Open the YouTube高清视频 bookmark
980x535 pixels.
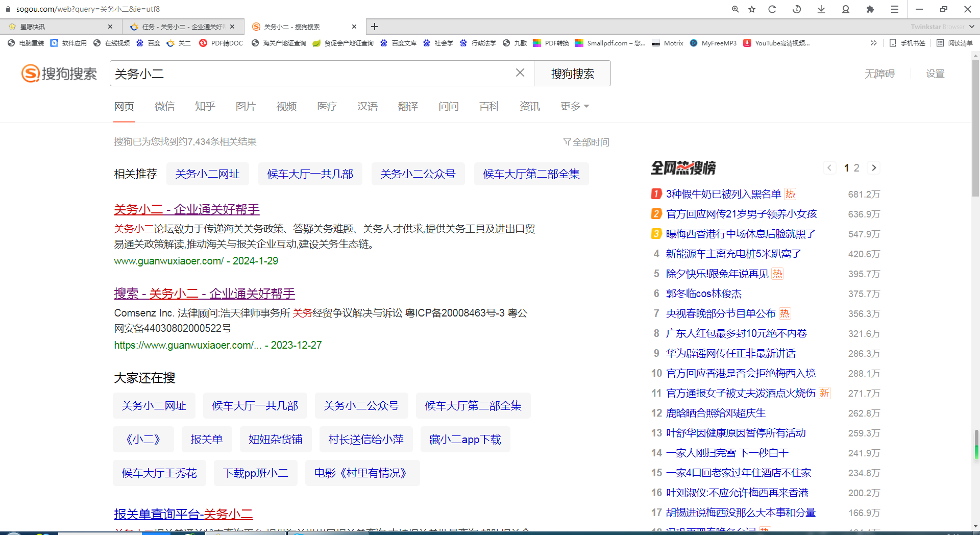(776, 43)
